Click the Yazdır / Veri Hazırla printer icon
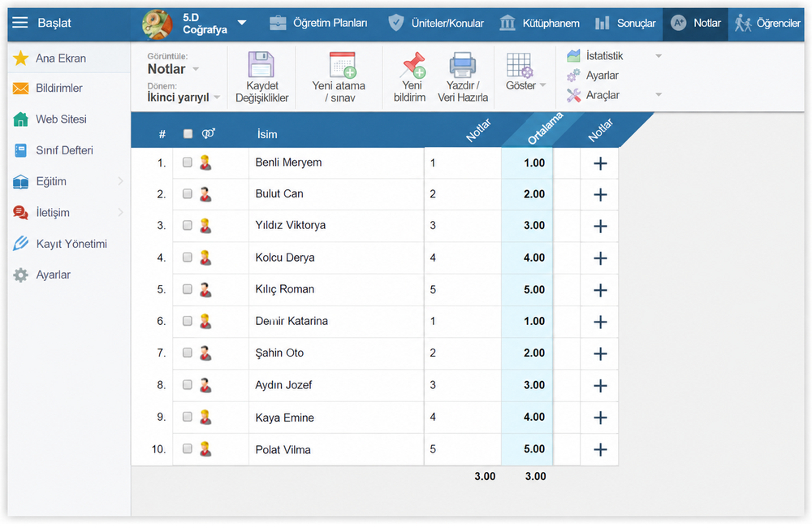This screenshot has width=812, height=524. coord(462,65)
